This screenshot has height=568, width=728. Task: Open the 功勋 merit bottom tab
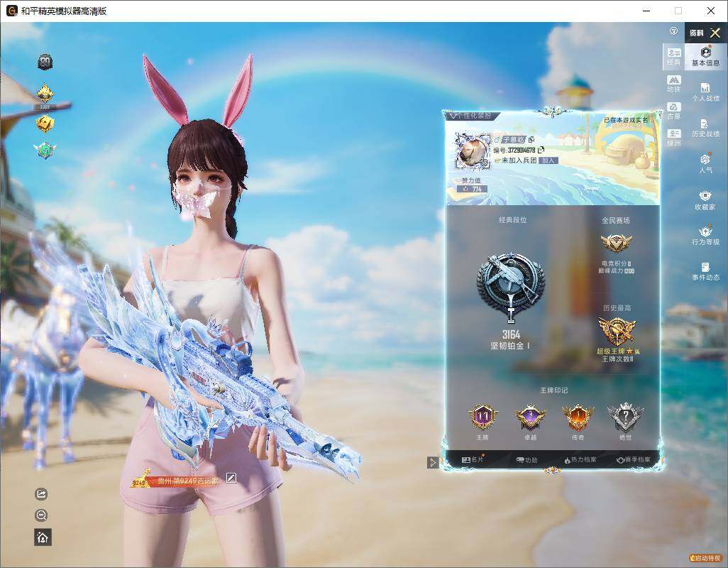[x=526, y=460]
